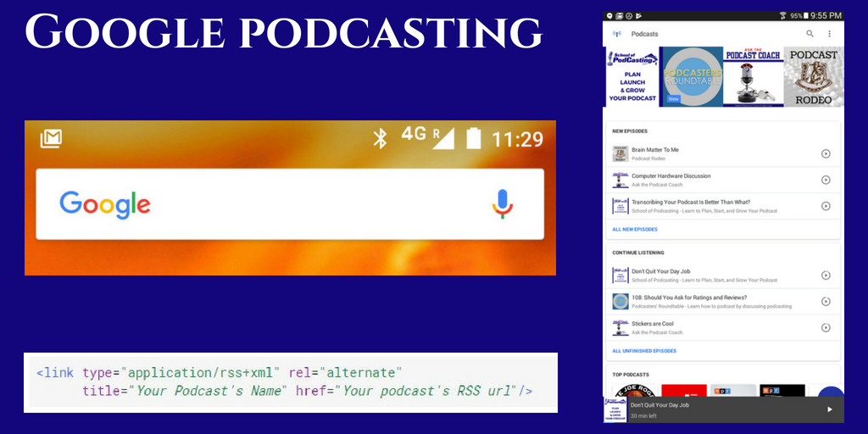The height and width of the screenshot is (434, 868).
Task: Select the red top podcast thumbnail
Action: [x=684, y=390]
